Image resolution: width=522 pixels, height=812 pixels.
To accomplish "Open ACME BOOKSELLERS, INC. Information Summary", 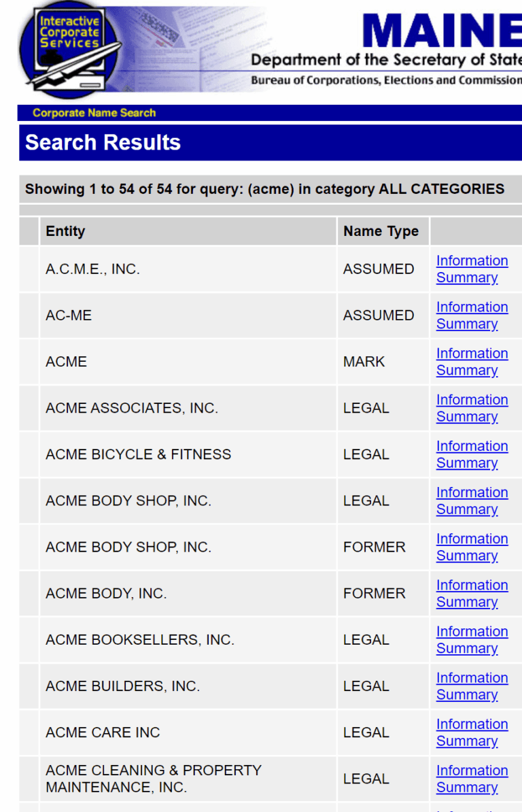I will [472, 639].
